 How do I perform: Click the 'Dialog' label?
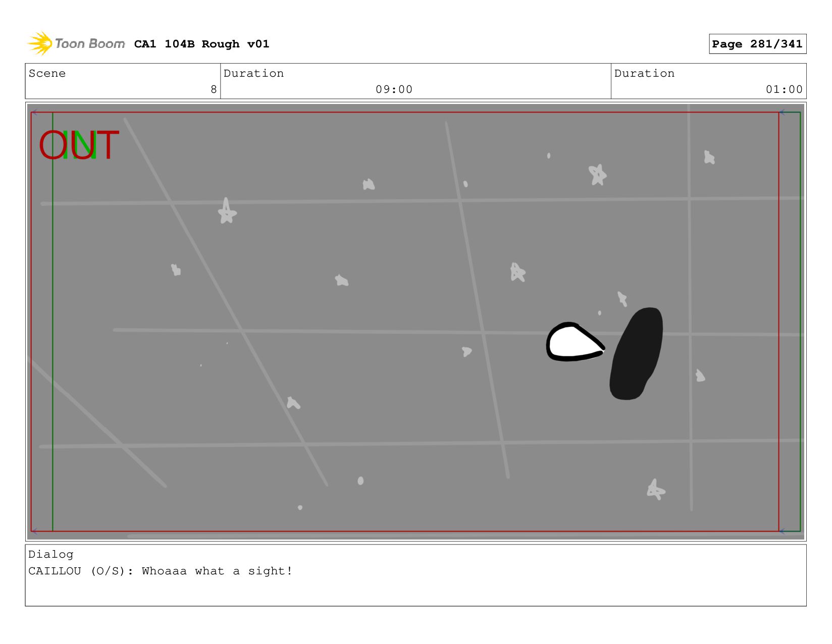coord(51,554)
